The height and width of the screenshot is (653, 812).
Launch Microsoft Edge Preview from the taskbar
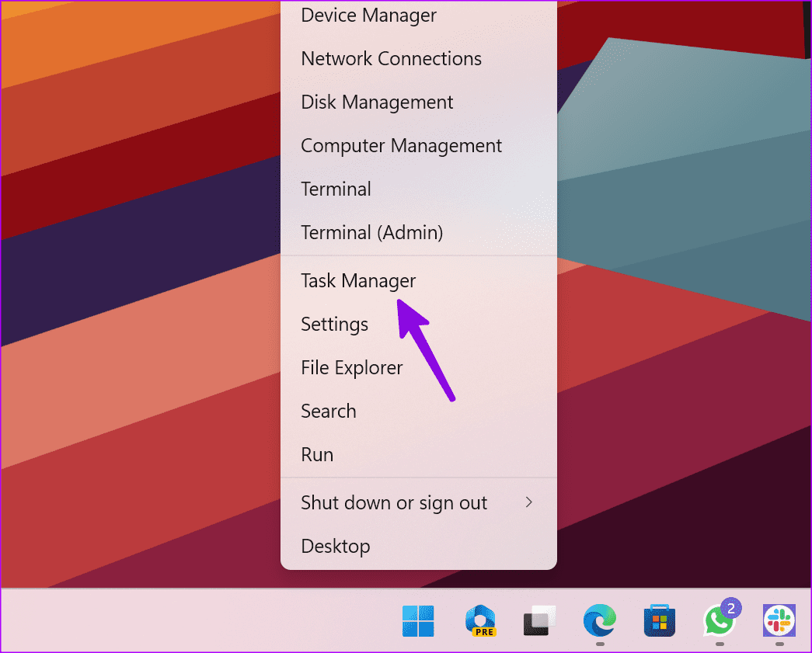click(x=480, y=621)
